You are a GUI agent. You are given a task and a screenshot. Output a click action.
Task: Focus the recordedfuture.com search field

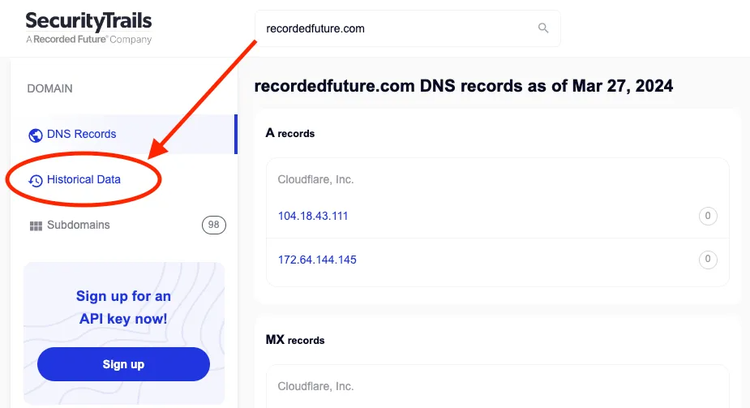click(408, 29)
